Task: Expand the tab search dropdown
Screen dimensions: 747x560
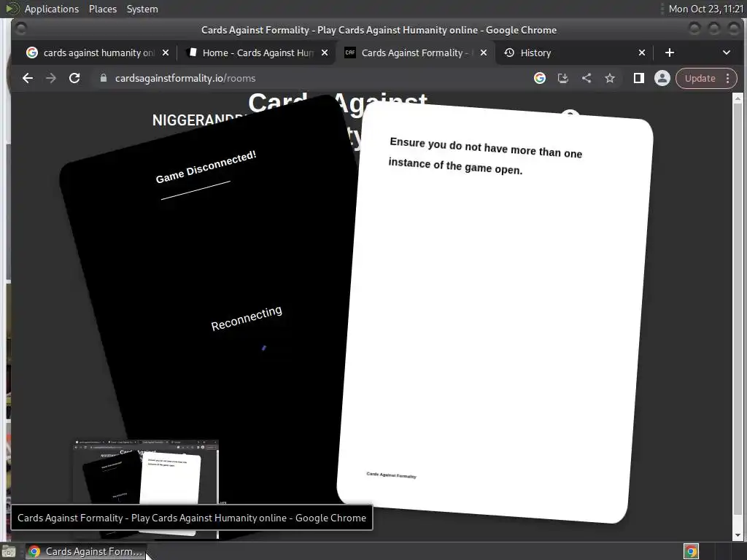Action: 726,52
